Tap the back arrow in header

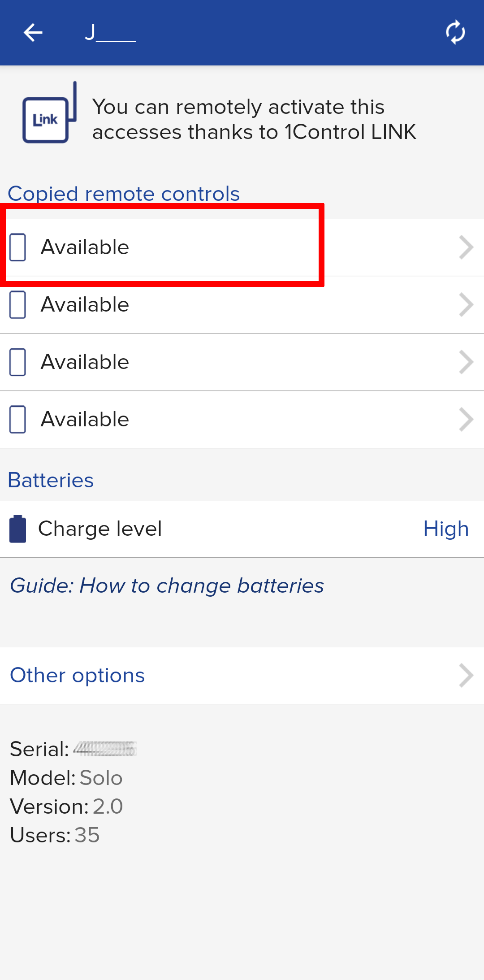coord(33,33)
